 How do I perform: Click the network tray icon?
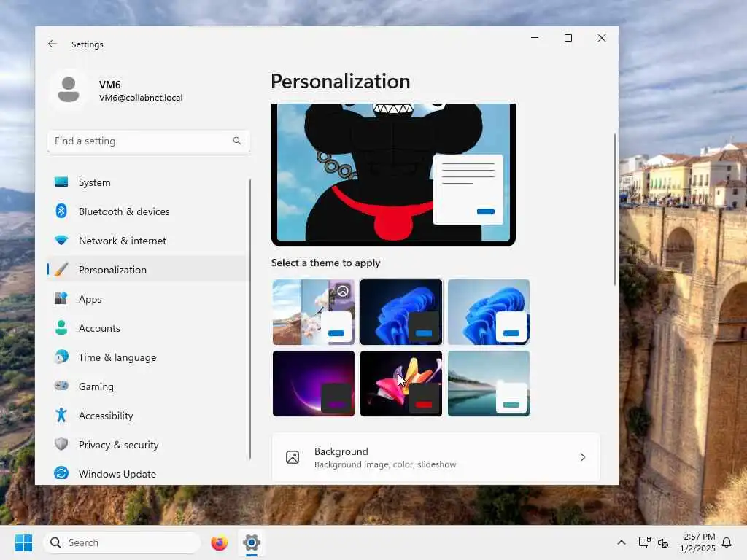point(644,542)
